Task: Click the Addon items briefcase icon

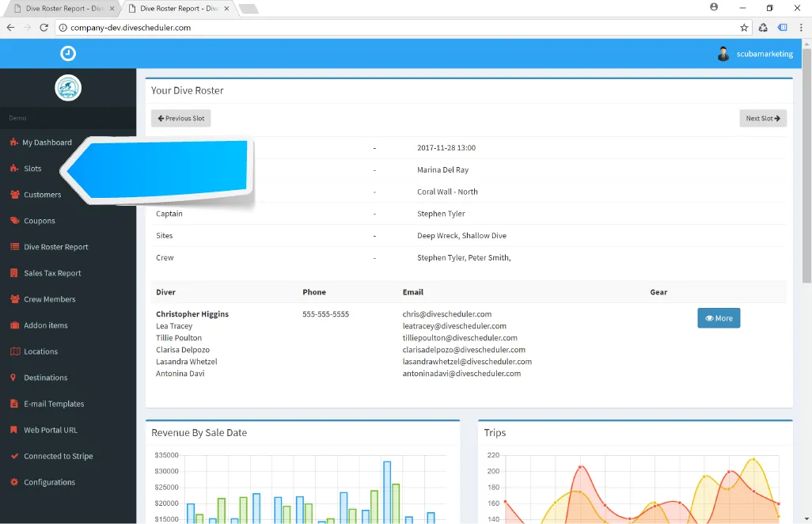Action: pyautogui.click(x=14, y=325)
